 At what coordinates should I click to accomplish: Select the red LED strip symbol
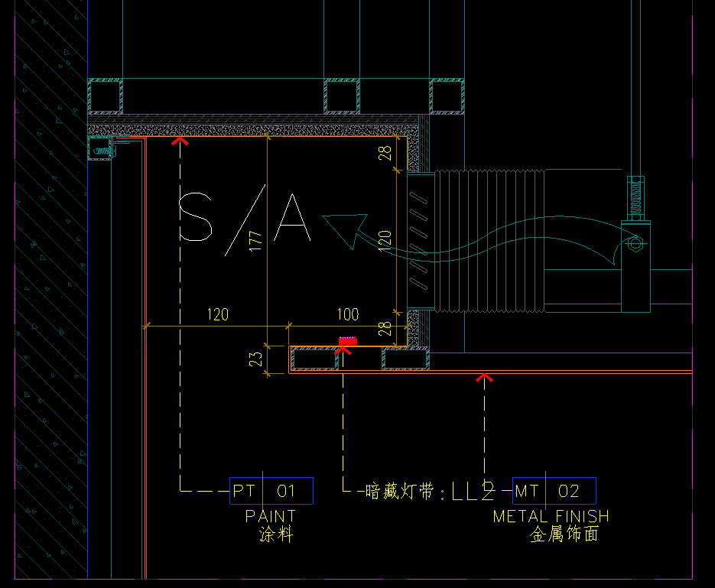click(x=348, y=341)
